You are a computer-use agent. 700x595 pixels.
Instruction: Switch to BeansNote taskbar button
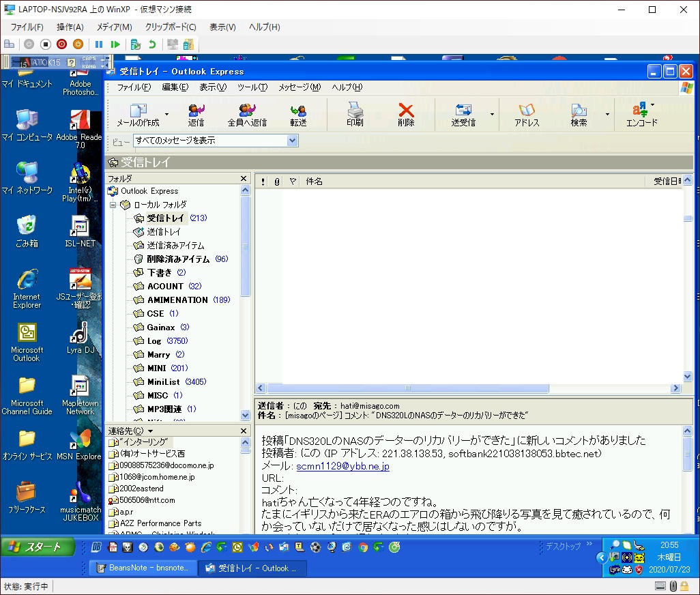point(144,568)
